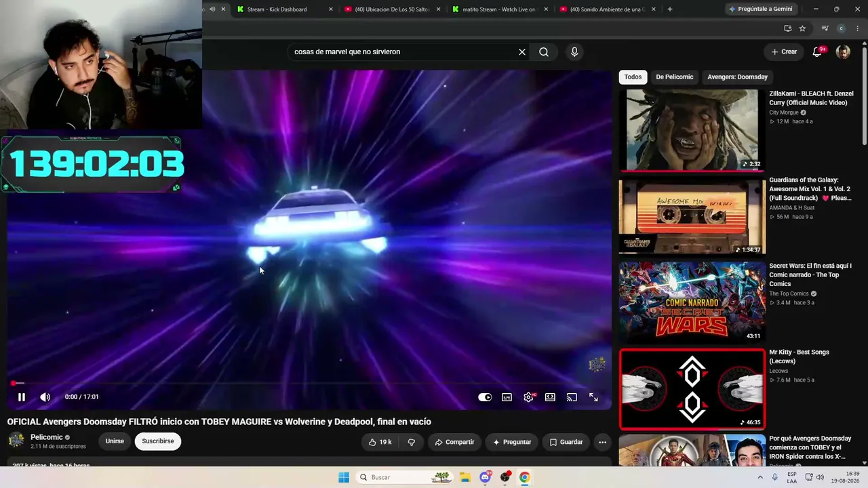Pause the video playback
The image size is (868, 488).
22,397
